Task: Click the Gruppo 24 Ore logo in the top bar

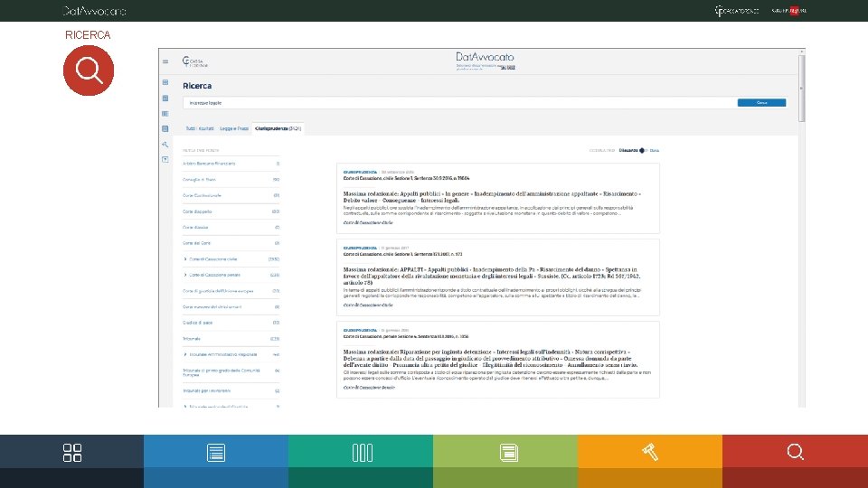Action: pos(788,11)
